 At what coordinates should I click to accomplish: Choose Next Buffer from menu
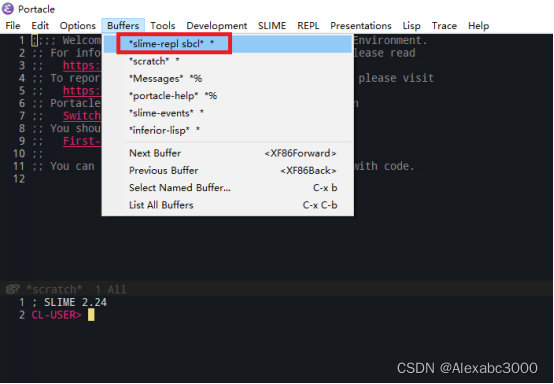228,153
